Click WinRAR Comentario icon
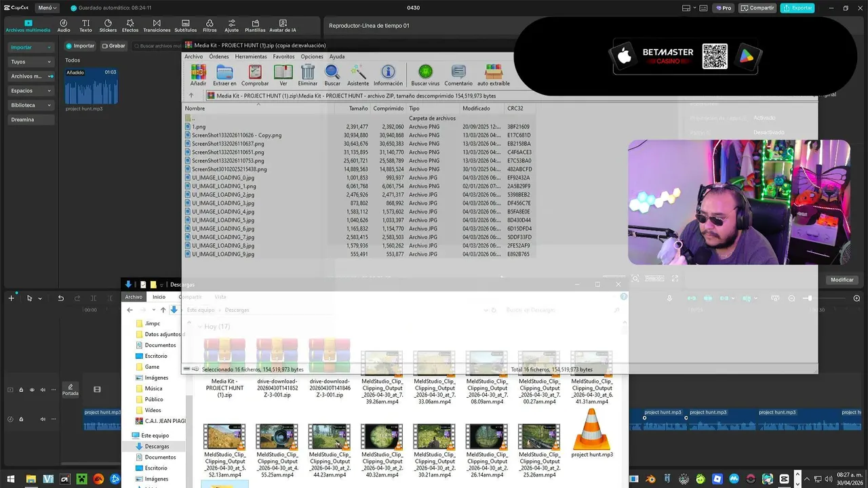Image resolution: width=868 pixels, height=488 pixels. 458,75
